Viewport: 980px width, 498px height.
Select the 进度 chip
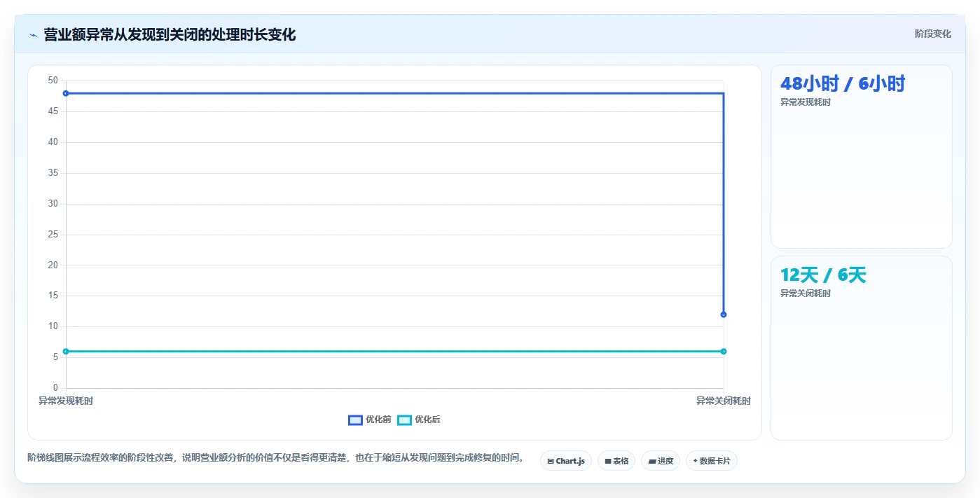point(661,461)
